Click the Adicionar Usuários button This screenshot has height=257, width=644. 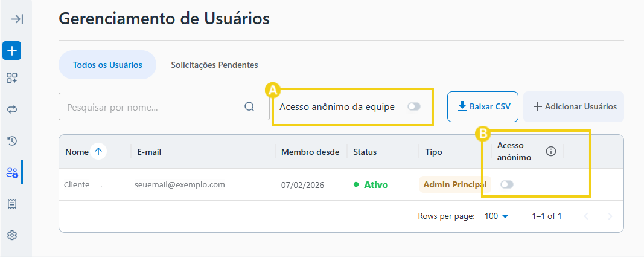point(574,107)
